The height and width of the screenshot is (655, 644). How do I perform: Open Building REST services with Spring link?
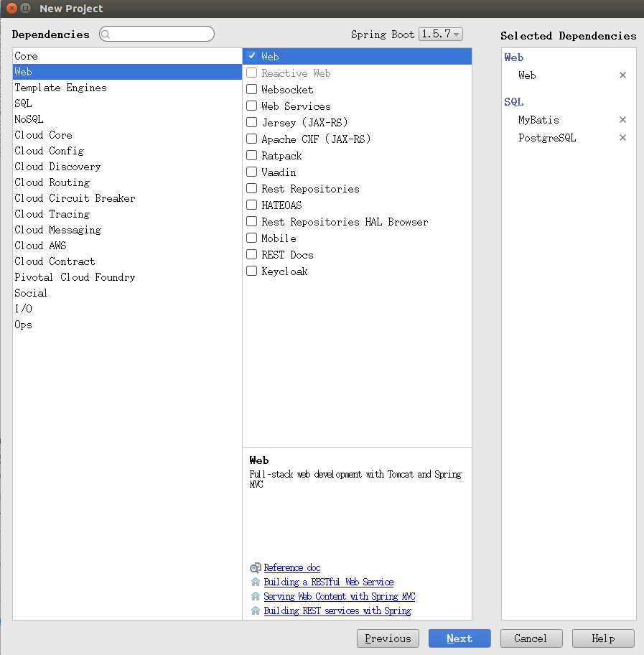coord(337,610)
